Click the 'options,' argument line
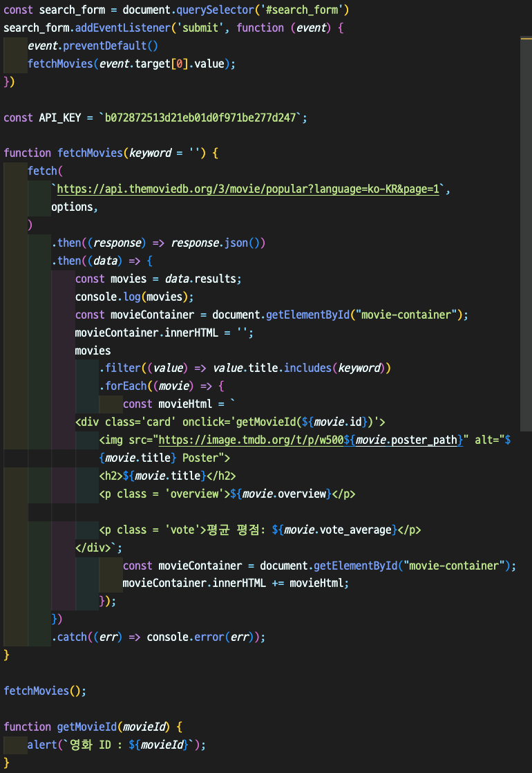532x773 pixels. point(75,207)
